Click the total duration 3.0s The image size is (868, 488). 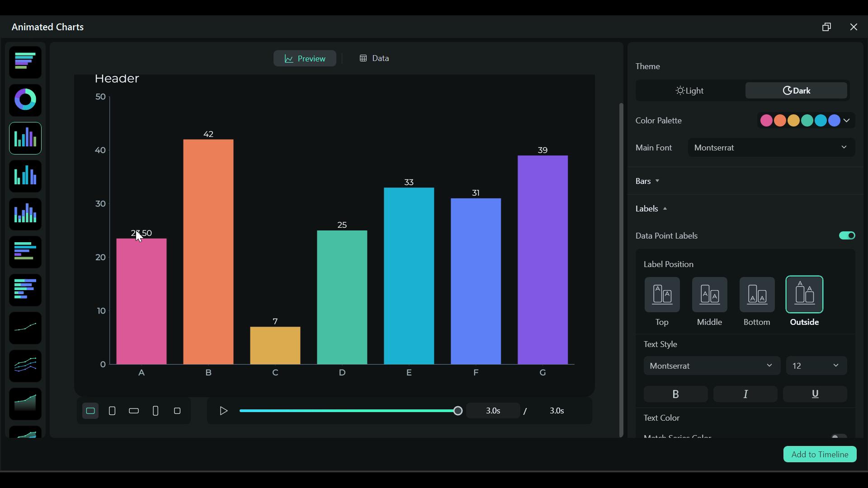click(x=557, y=411)
